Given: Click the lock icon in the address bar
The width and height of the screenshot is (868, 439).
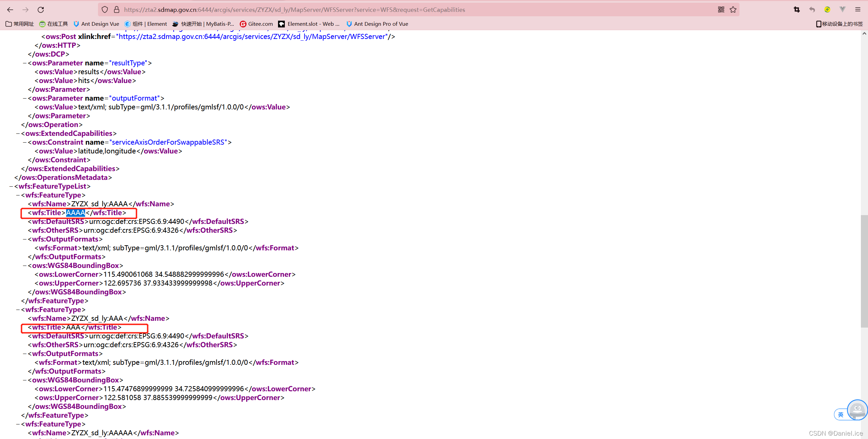Looking at the screenshot, I should pos(117,9).
